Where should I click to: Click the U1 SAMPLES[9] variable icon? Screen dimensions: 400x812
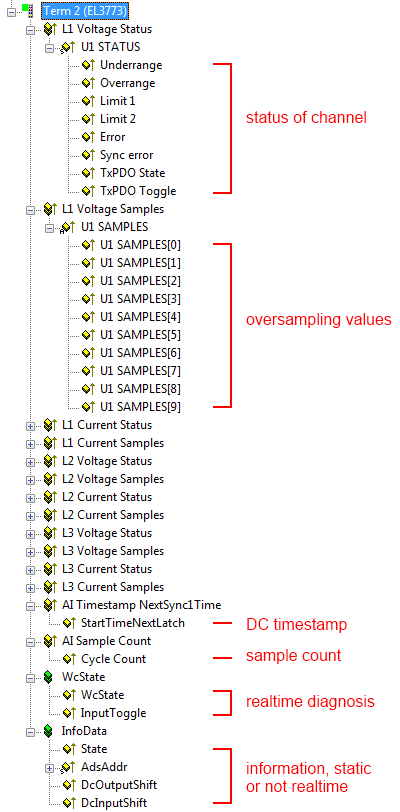(88, 407)
